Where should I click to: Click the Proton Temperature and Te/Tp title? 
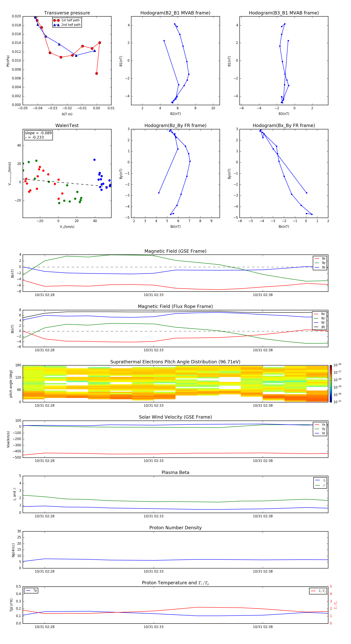[175, 583]
